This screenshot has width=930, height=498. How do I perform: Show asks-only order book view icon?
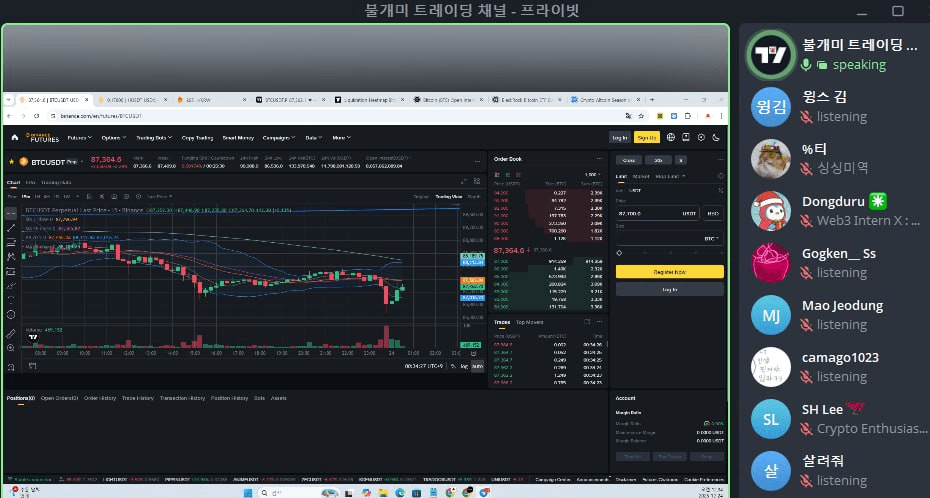[x=518, y=175]
